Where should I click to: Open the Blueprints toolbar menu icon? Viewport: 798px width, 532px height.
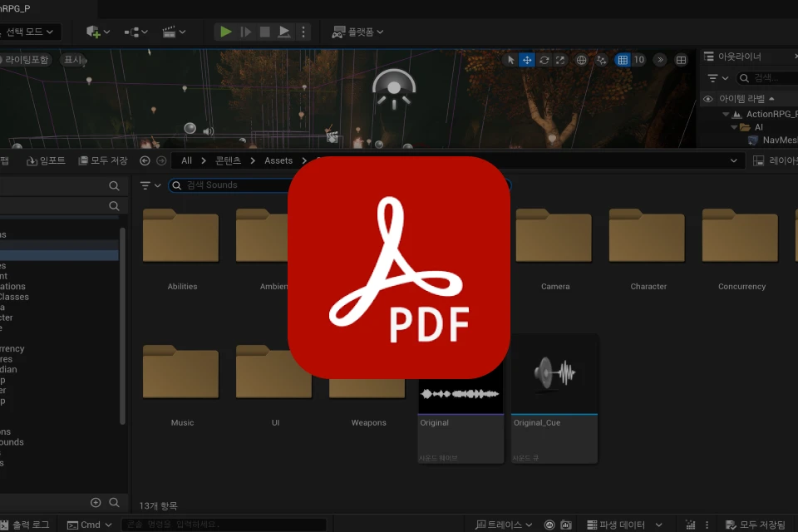[135, 32]
